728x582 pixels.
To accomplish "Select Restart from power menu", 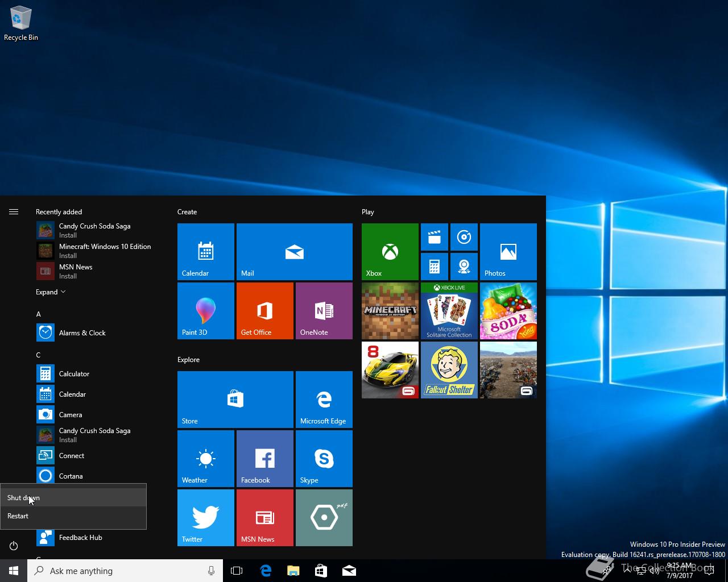I will point(73,516).
